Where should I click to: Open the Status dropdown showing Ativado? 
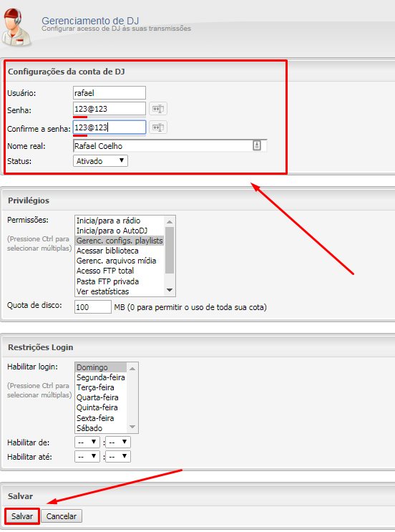100,161
